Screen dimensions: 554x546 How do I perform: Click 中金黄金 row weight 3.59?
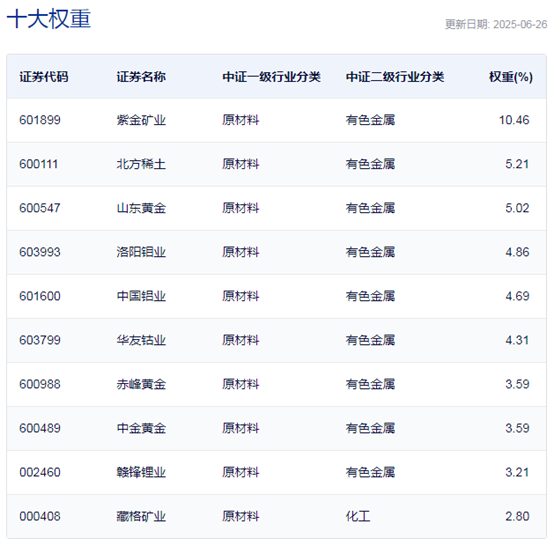[x=517, y=428]
